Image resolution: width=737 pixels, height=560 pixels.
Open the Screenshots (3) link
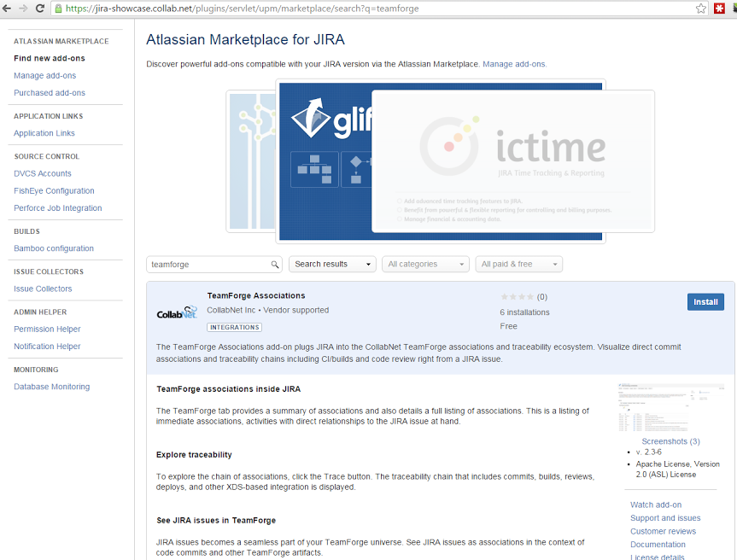[670, 441]
